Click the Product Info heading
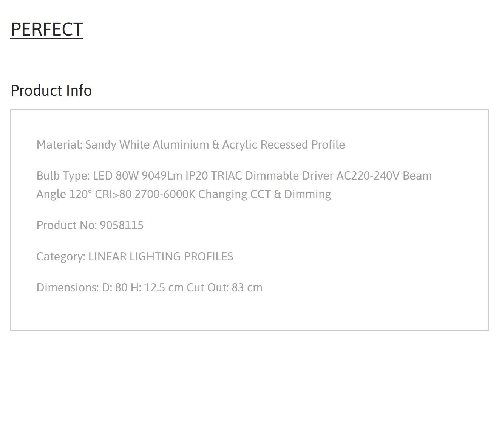 click(x=51, y=90)
